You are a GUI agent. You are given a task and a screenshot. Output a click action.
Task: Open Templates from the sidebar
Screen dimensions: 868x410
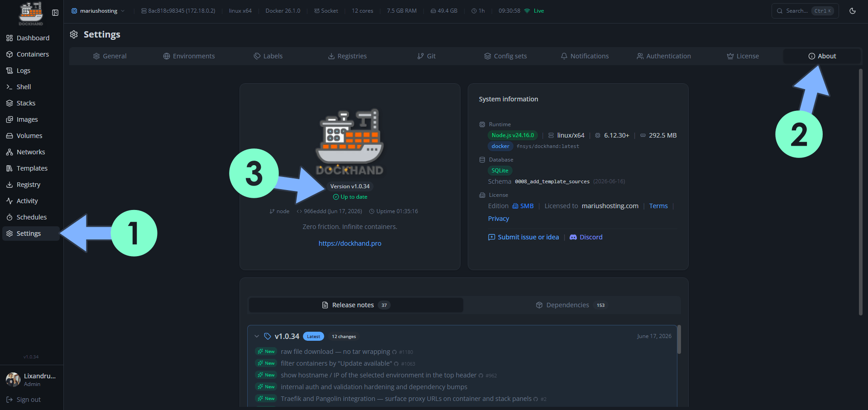point(31,168)
